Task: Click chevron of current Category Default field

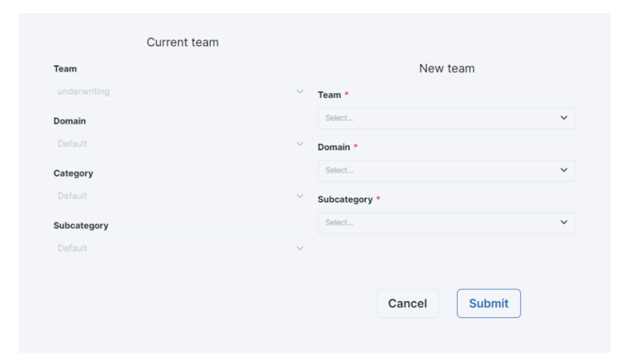Action: tap(299, 196)
